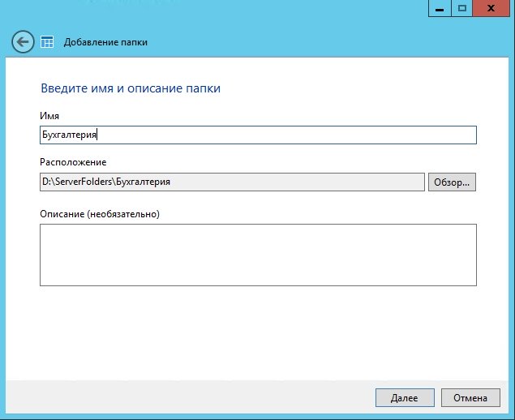Click the folder wizard icon beside the title

coord(47,42)
